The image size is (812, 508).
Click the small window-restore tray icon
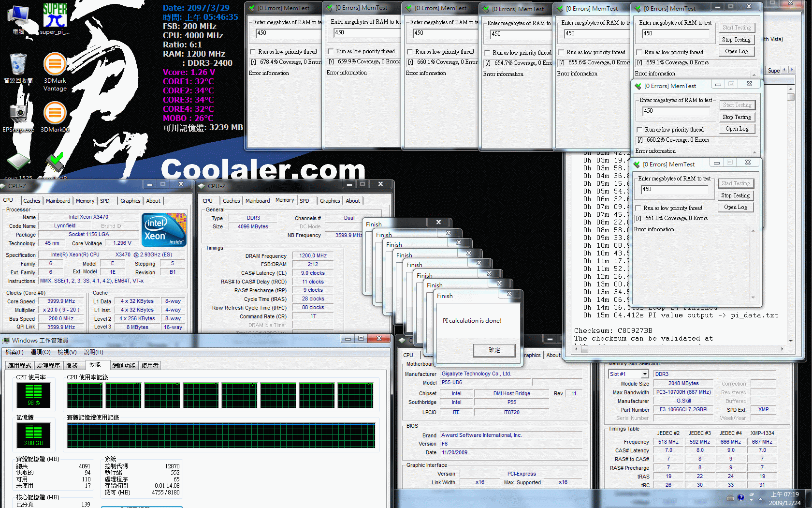(752, 495)
